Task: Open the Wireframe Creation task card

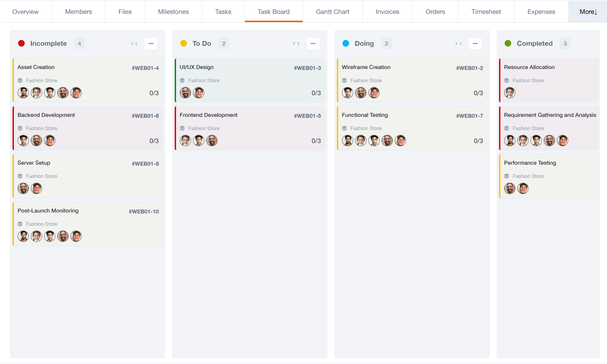Action: pos(366,67)
